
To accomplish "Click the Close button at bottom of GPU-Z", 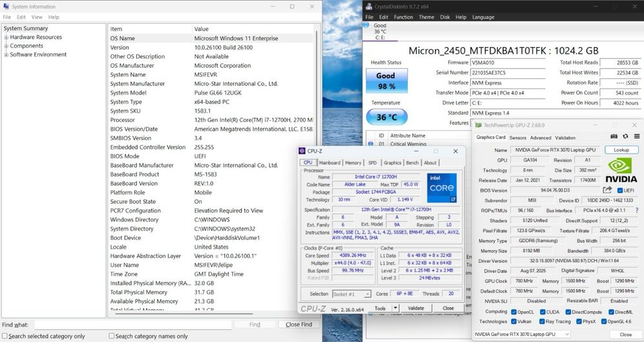I will 625,335.
